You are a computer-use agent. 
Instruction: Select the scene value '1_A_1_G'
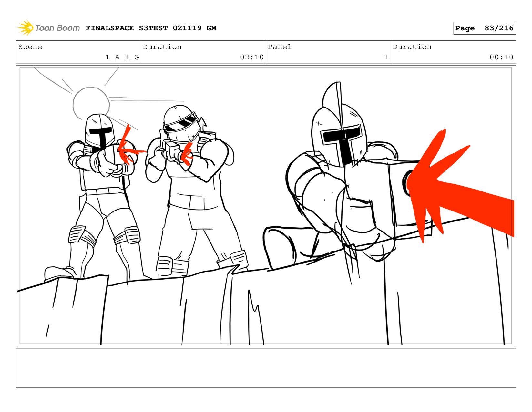(122, 57)
